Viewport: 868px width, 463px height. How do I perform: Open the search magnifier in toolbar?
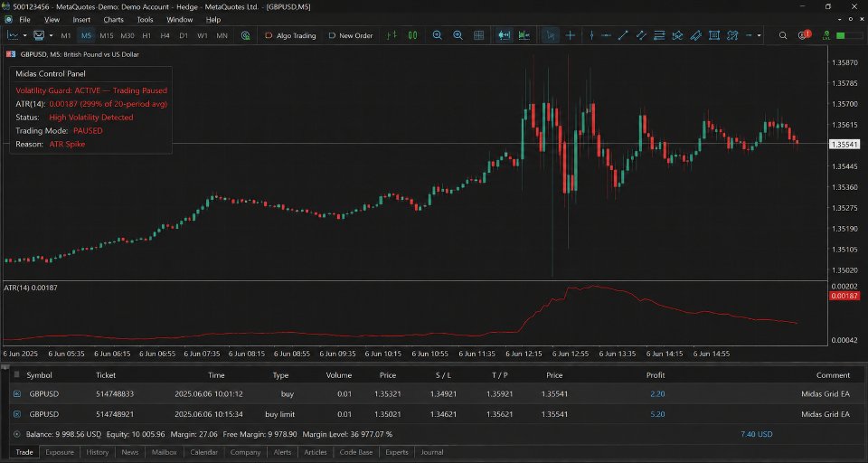click(783, 35)
